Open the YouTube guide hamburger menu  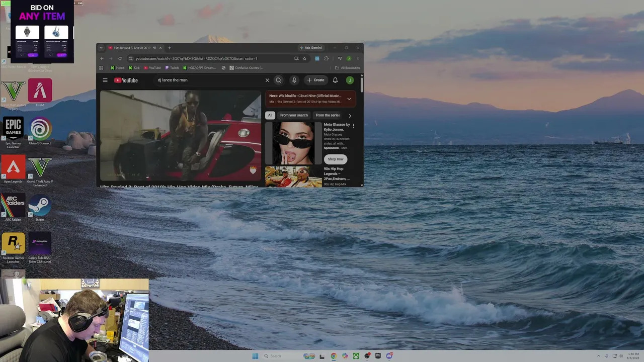(x=105, y=80)
